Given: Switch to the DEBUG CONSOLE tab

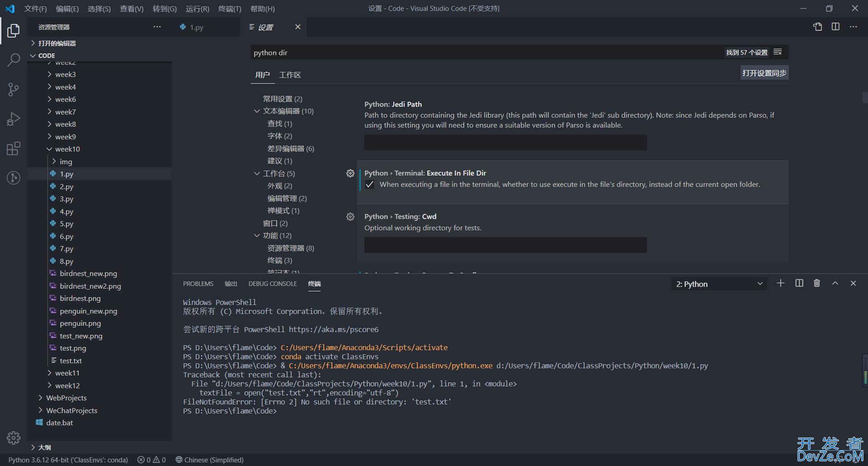Looking at the screenshot, I should pos(273,284).
